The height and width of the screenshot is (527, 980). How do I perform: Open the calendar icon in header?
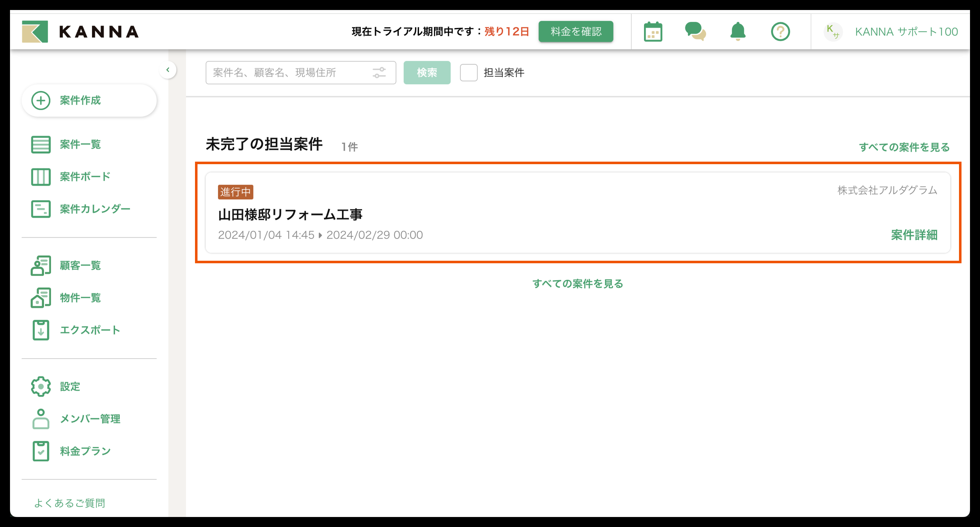click(653, 32)
